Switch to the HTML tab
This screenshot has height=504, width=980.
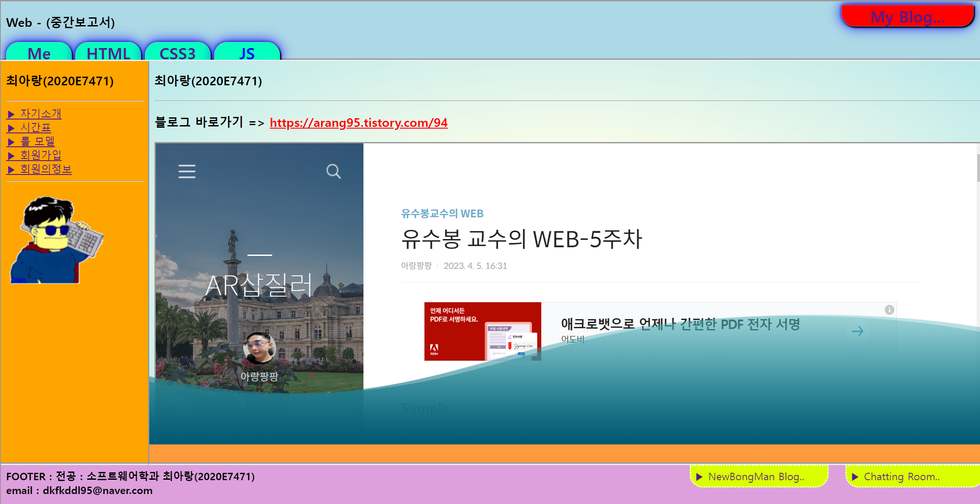coord(108,53)
